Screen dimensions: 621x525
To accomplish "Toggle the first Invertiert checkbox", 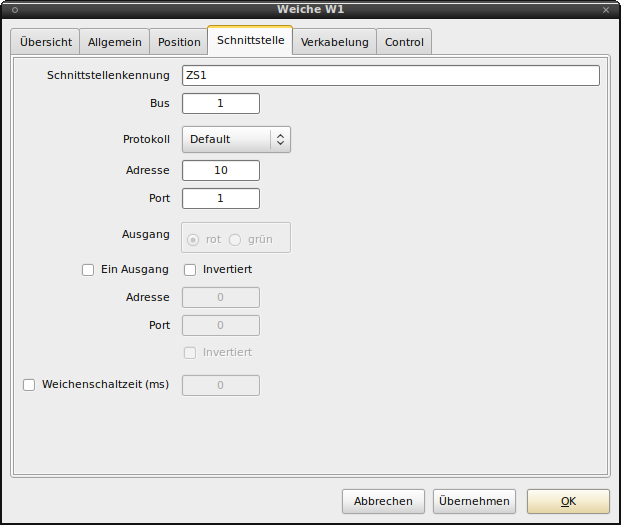I will coord(190,269).
